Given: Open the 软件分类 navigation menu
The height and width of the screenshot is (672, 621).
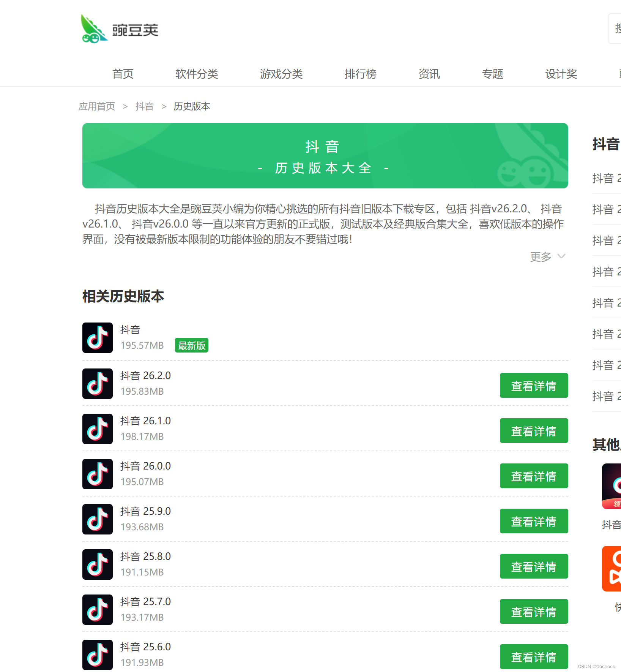Looking at the screenshot, I should [197, 74].
